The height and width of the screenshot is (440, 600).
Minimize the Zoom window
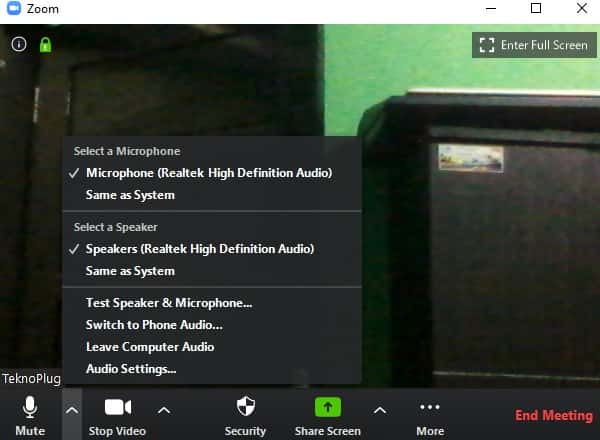click(x=491, y=8)
